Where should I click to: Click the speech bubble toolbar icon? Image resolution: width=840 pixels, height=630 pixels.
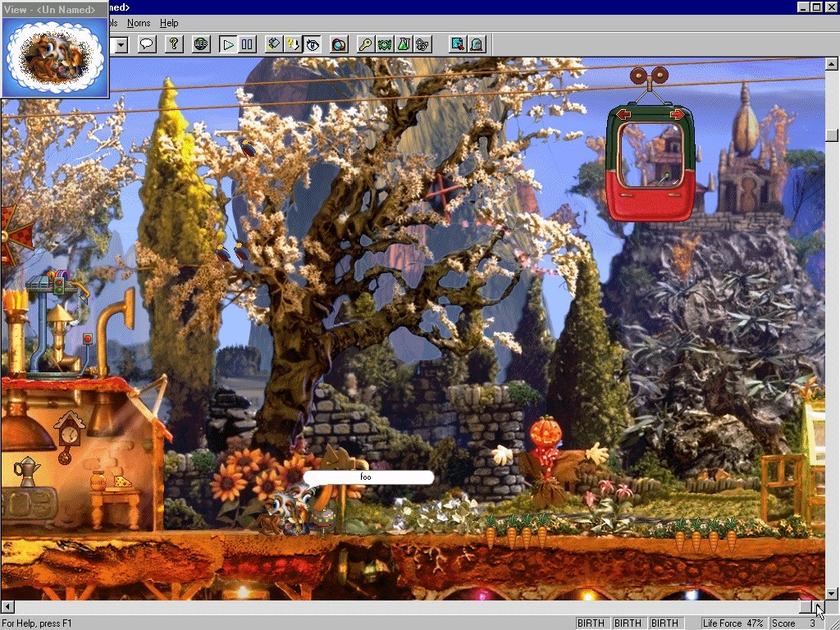(x=147, y=44)
